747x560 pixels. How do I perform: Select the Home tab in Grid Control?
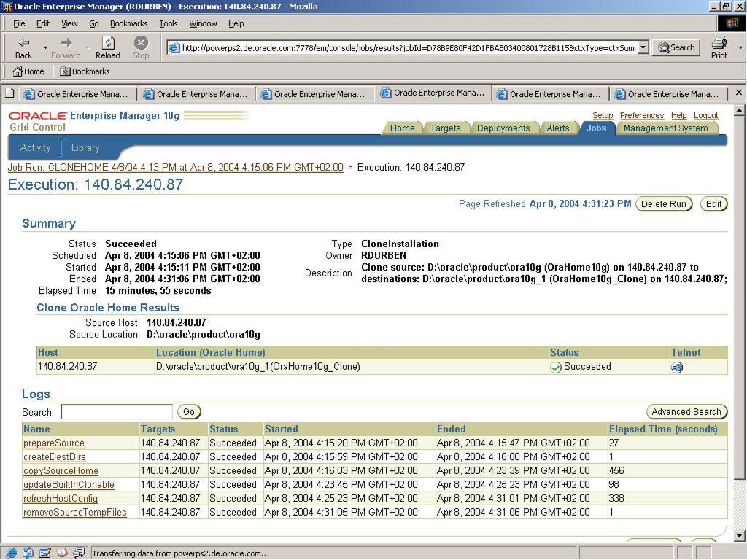pos(402,128)
